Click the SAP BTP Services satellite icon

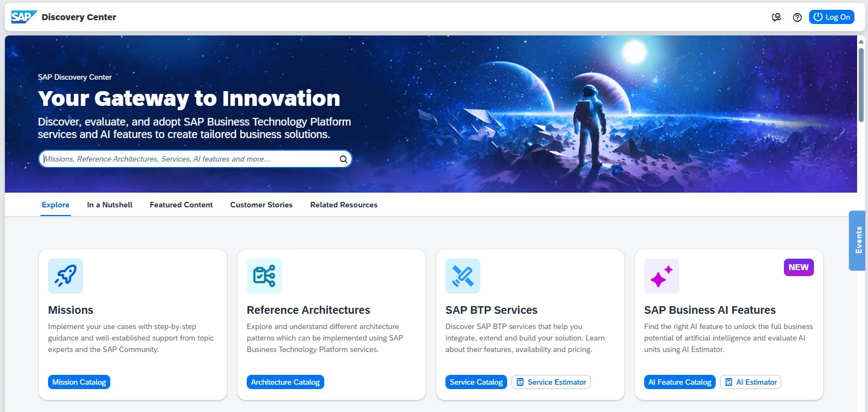coord(463,276)
